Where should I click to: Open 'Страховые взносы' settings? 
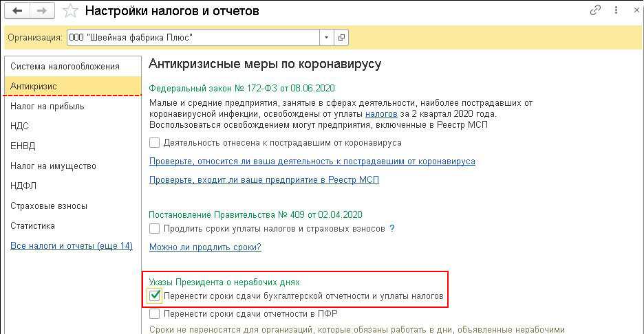(x=48, y=206)
